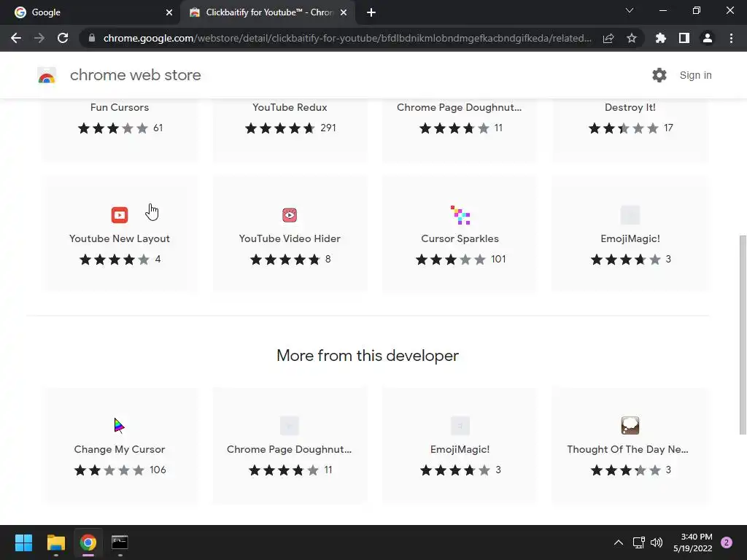Click the Change My Cursor 106 ratings stars
Image resolution: width=747 pixels, height=560 pixels.
tap(109, 470)
